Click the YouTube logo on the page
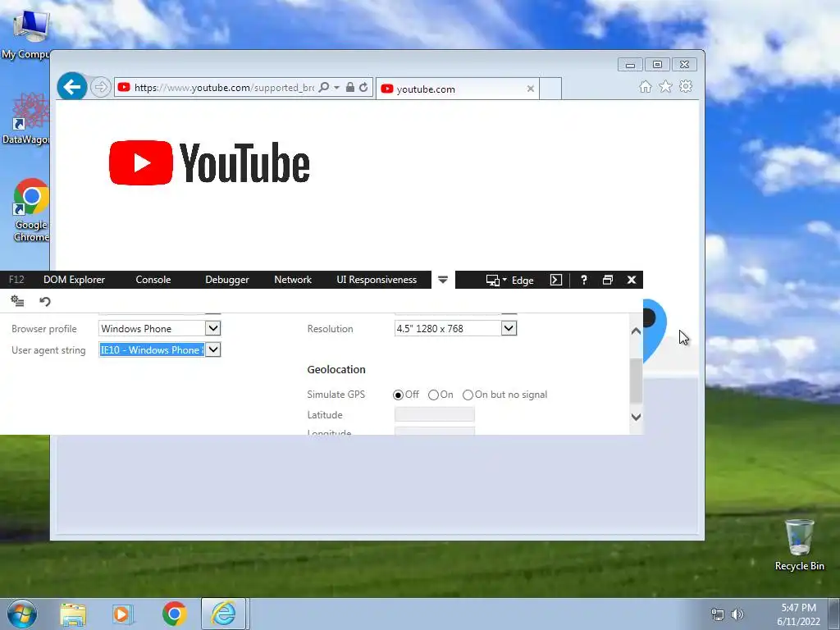 point(209,163)
